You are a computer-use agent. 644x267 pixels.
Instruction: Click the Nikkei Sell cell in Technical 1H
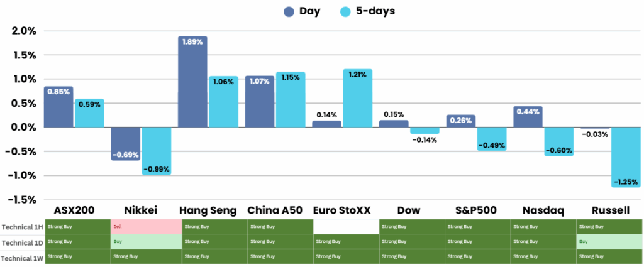[x=145, y=226]
